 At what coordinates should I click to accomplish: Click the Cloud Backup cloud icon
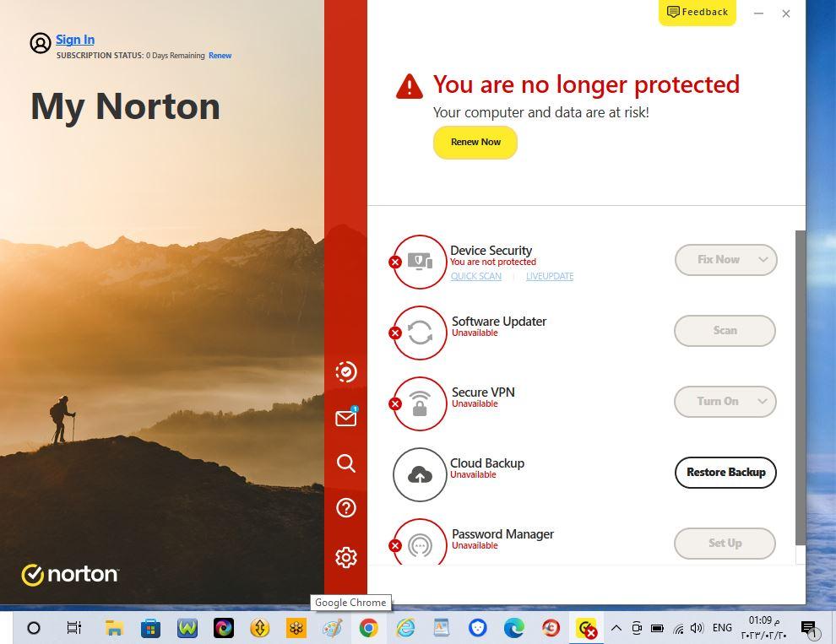[421, 474]
